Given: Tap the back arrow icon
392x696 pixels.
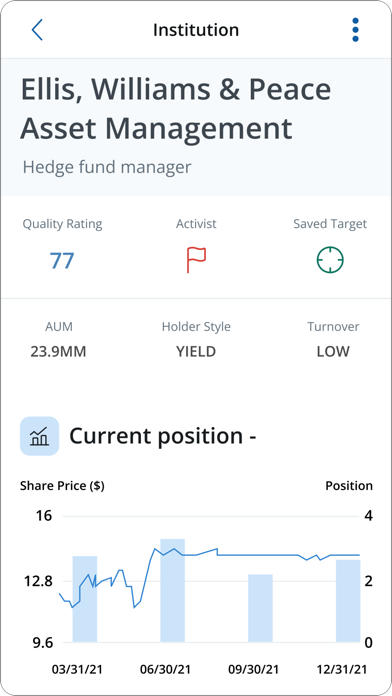Looking at the screenshot, I should tap(37, 30).
